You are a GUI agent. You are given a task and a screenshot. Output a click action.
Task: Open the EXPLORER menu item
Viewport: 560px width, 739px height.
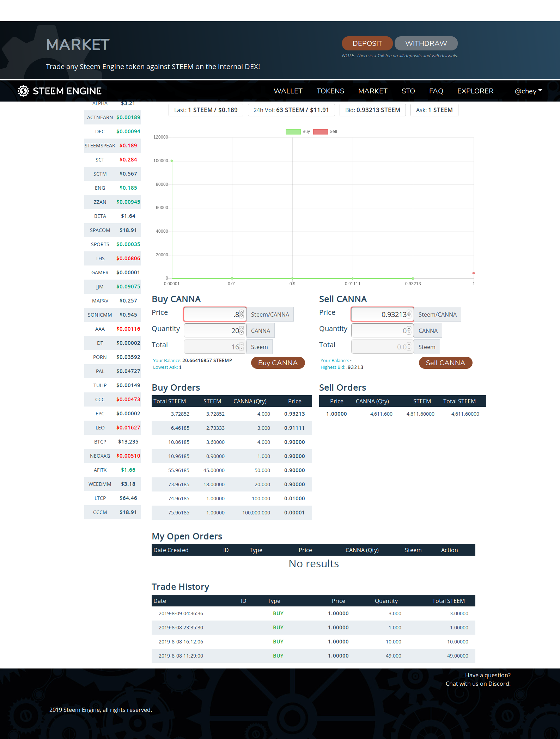click(475, 91)
